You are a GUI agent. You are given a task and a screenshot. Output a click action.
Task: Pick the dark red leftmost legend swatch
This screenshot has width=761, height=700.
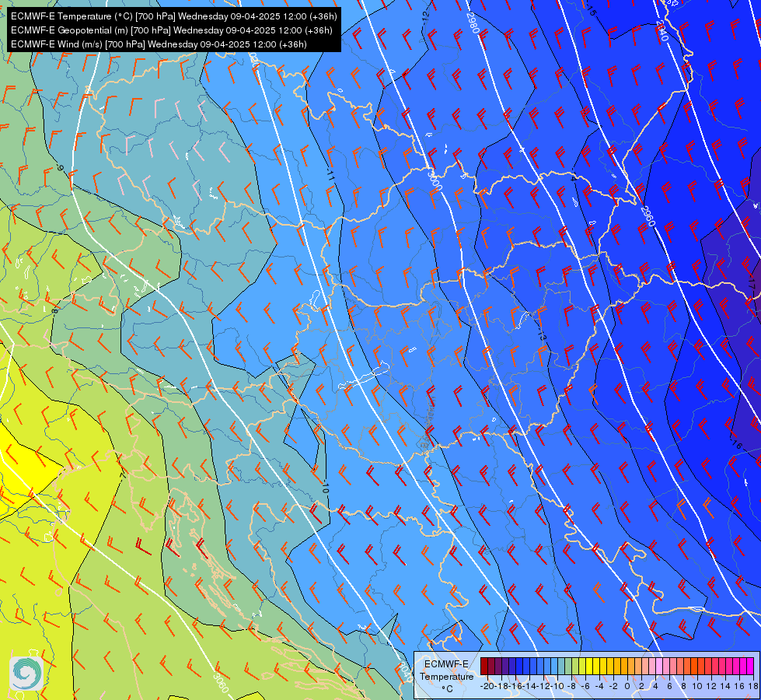click(x=483, y=667)
